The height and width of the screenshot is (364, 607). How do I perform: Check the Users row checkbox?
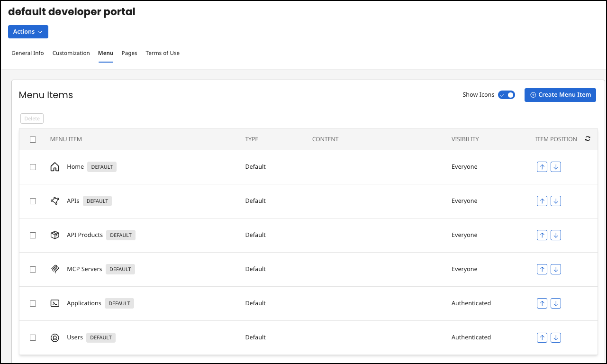pyautogui.click(x=33, y=337)
